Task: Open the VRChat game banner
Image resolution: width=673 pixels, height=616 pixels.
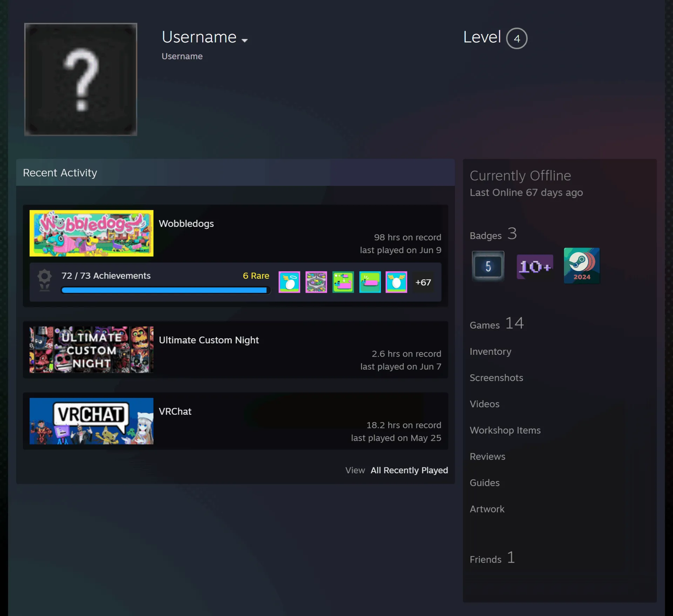Action: pyautogui.click(x=91, y=421)
